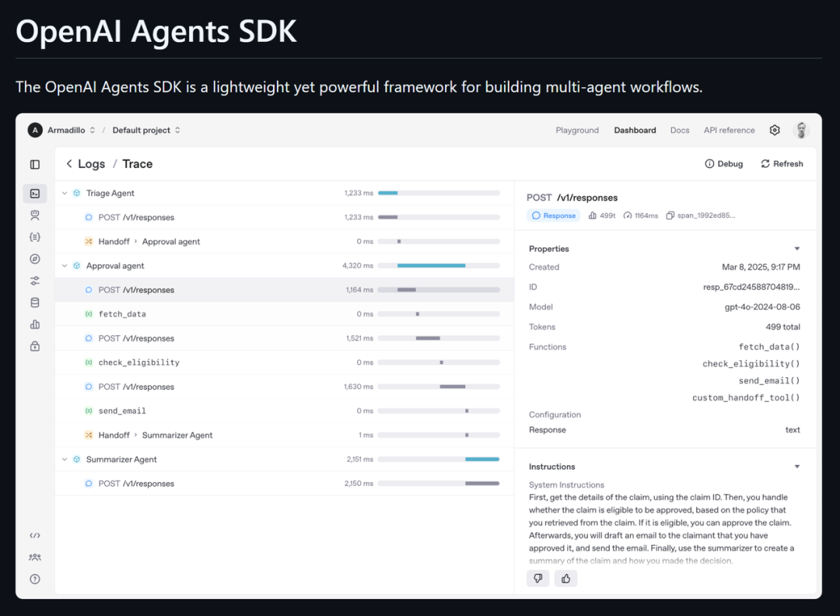Collapse the Summarizer Agent tree node
Viewport: 840px width, 616px height.
click(x=65, y=459)
